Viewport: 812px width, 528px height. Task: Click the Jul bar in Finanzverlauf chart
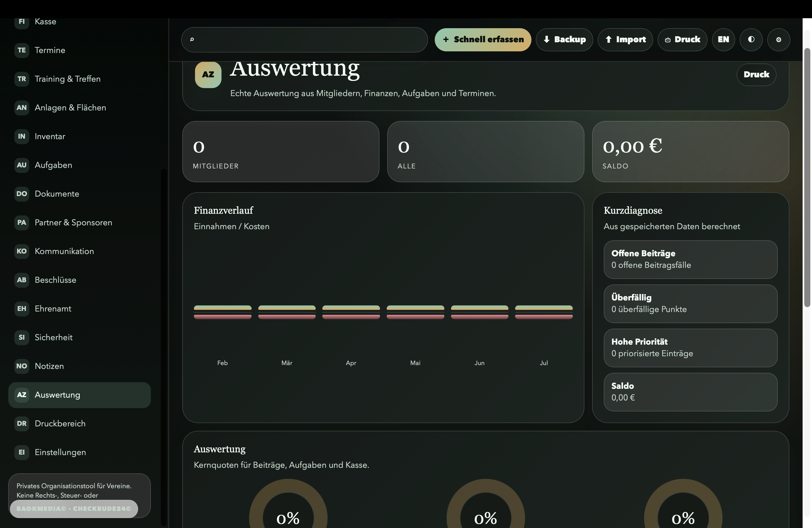point(544,312)
